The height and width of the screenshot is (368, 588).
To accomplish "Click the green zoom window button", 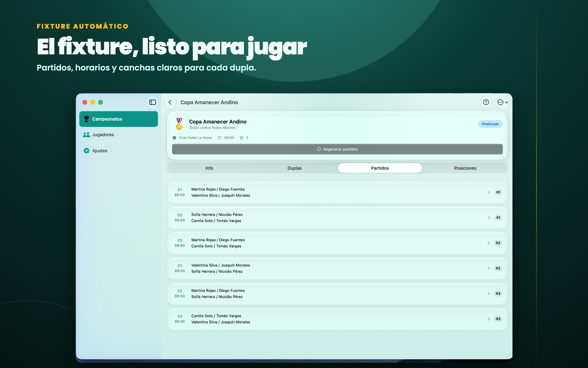I will pyautogui.click(x=100, y=102).
